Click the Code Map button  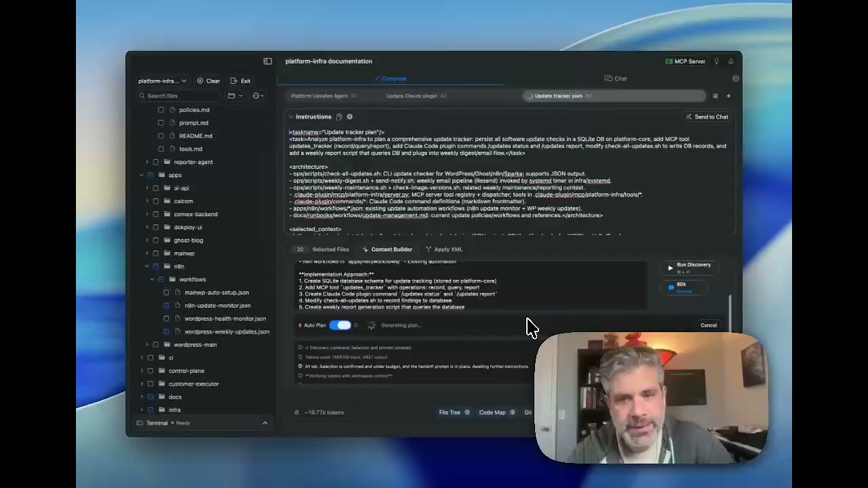coord(497,412)
